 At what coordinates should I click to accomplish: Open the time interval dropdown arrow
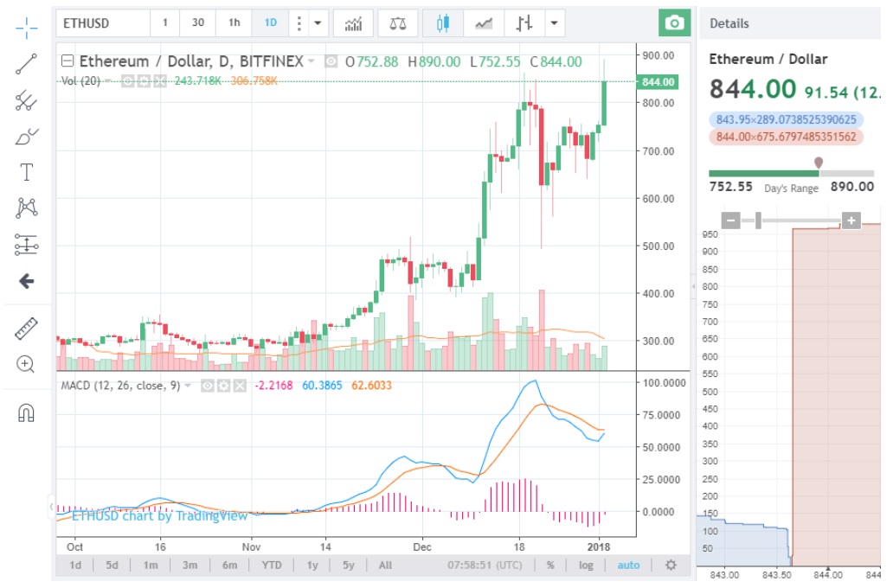pyautogui.click(x=318, y=23)
